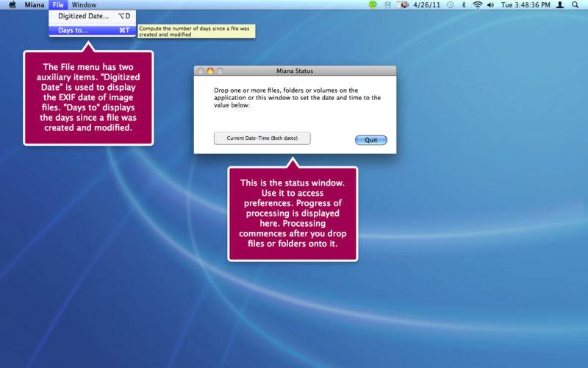The width and height of the screenshot is (588, 368).
Task: Open the Bluetooth status menu
Action: point(464,5)
